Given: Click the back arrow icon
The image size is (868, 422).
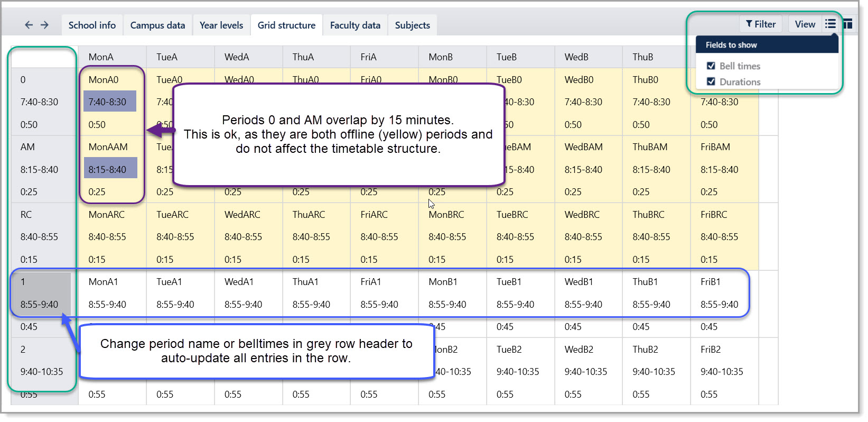Looking at the screenshot, I should 29,25.
